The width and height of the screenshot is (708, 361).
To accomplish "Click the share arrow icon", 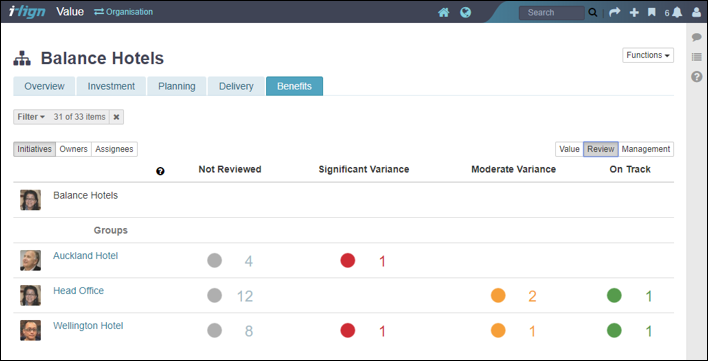I will coord(615,13).
